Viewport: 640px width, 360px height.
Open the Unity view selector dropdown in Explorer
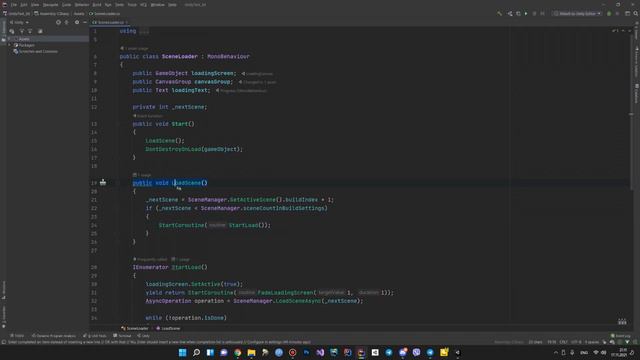(19, 22)
